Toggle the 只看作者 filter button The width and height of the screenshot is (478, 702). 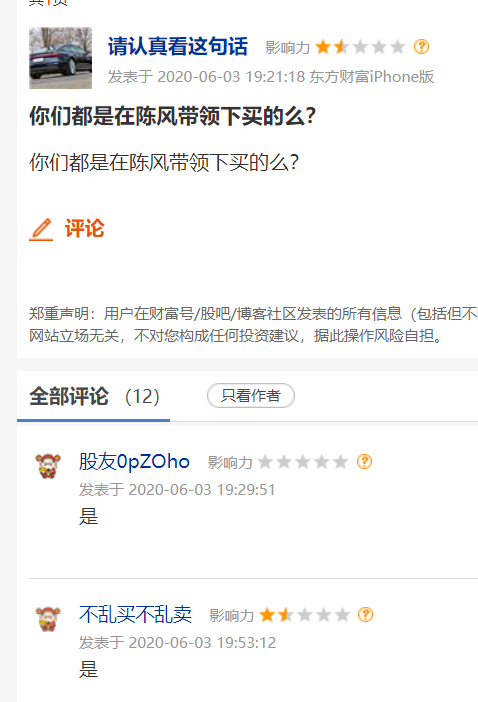[x=251, y=396]
